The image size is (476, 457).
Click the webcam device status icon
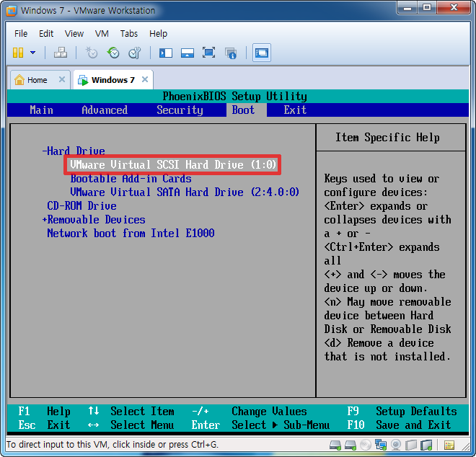(x=396, y=445)
